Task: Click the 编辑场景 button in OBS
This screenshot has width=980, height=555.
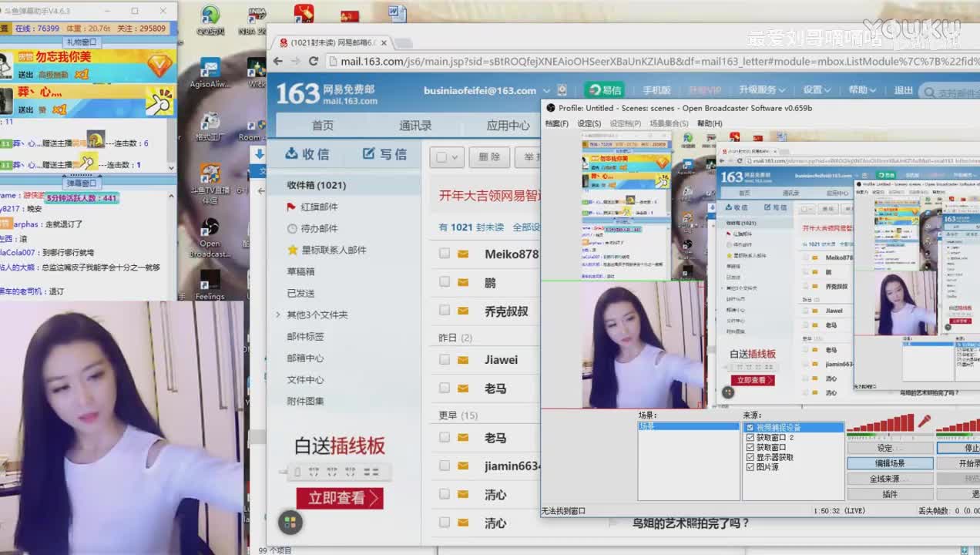Action: point(890,463)
